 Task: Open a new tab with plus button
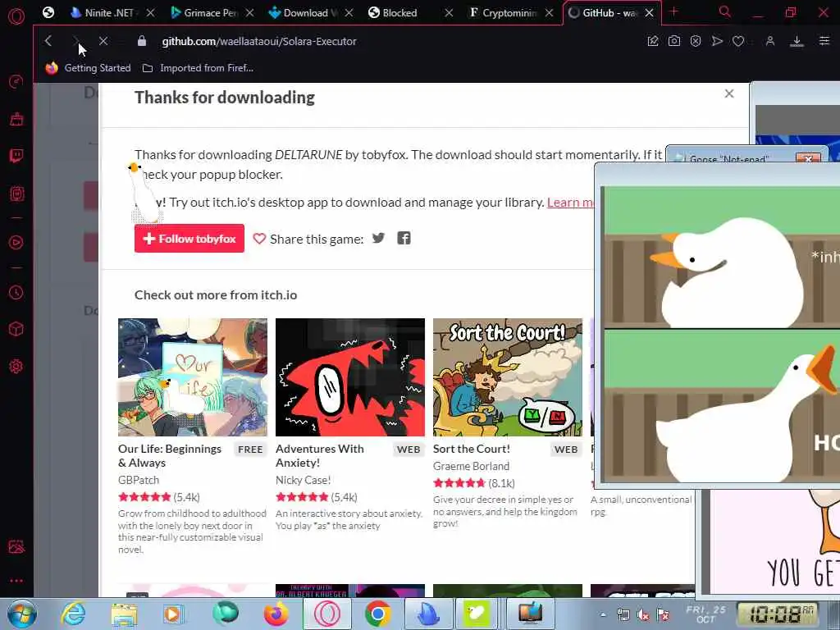click(674, 11)
